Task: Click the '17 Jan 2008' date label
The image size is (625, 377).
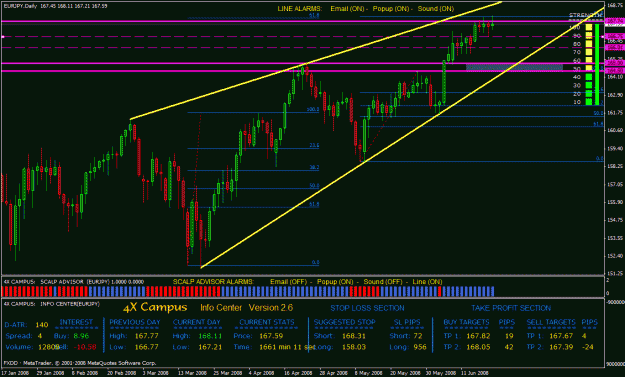Action: [x=16, y=373]
